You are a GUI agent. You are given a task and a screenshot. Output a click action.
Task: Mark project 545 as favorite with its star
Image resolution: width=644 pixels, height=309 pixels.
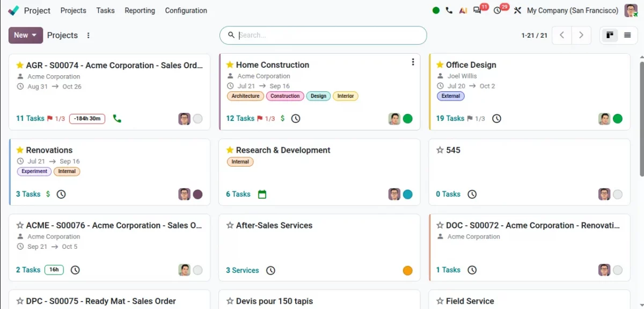[440, 150]
